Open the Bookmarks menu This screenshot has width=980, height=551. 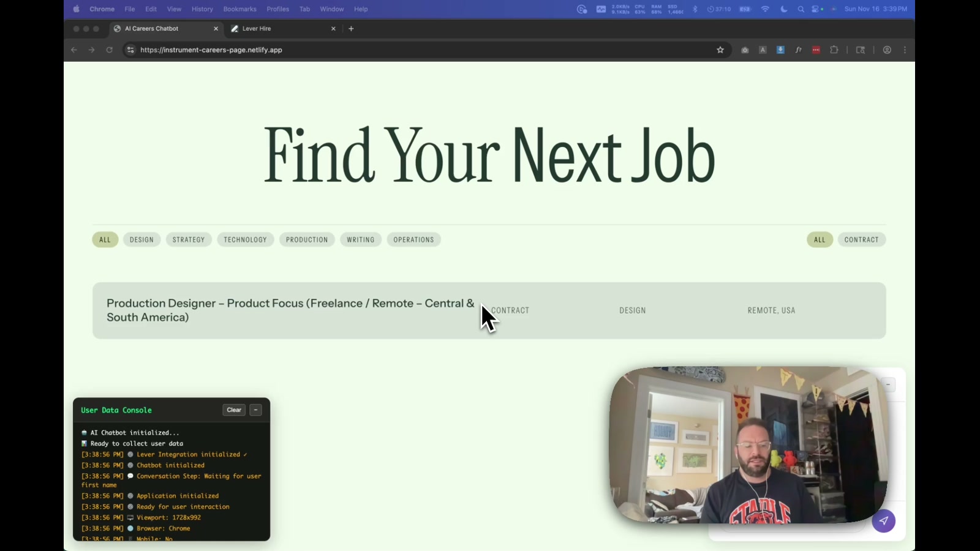point(239,9)
